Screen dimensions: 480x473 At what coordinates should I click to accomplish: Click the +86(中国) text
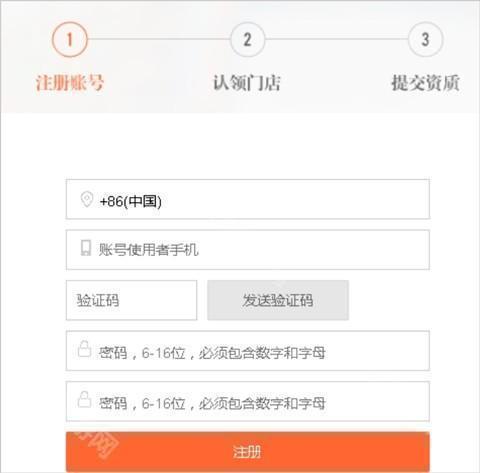coord(131,201)
